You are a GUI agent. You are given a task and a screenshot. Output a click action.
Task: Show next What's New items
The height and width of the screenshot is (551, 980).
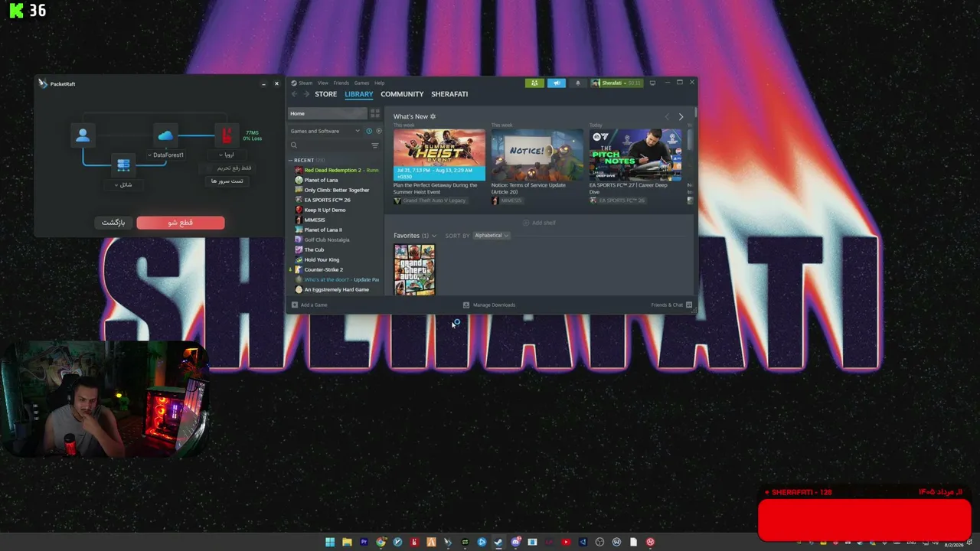pos(681,117)
